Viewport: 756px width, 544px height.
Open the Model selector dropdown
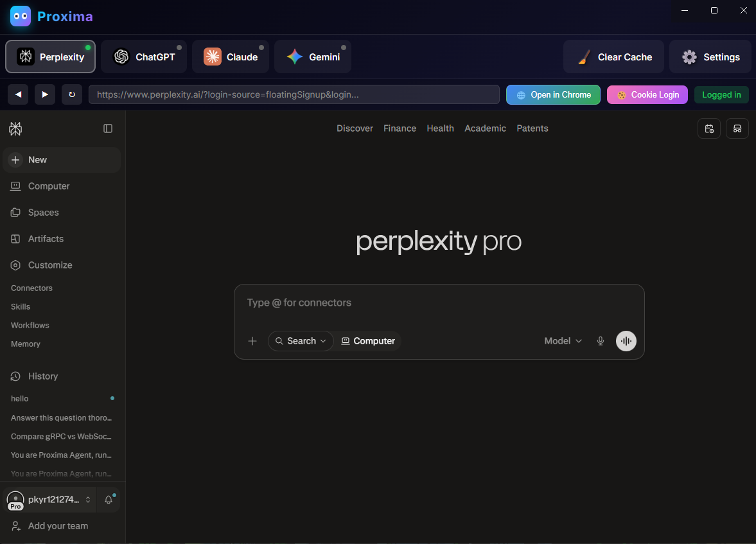pos(563,341)
